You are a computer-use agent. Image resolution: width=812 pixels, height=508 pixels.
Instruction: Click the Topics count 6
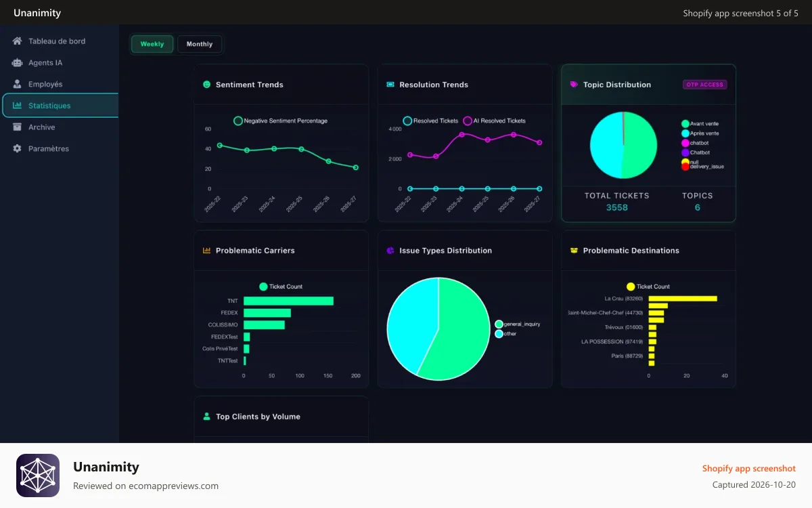click(x=698, y=208)
